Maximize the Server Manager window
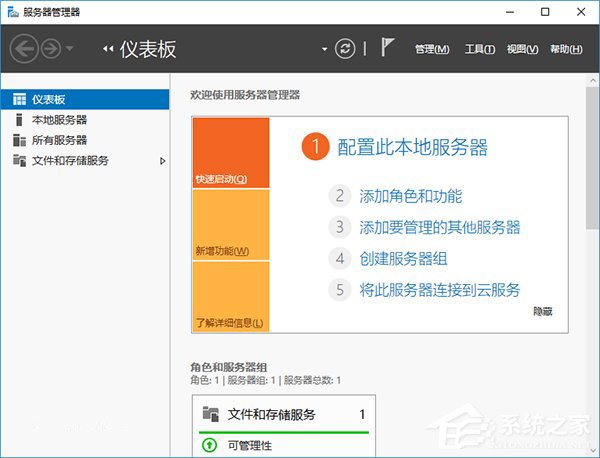This screenshot has width=600, height=458. tap(545, 12)
